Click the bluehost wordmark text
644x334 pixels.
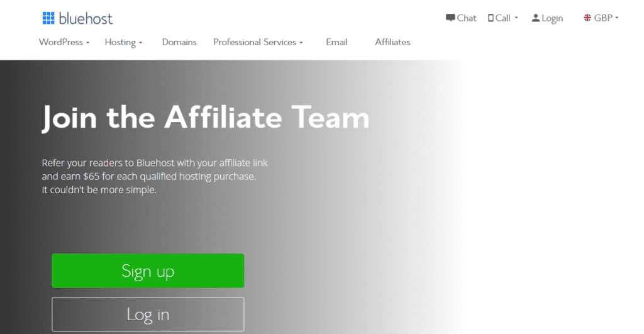86,18
